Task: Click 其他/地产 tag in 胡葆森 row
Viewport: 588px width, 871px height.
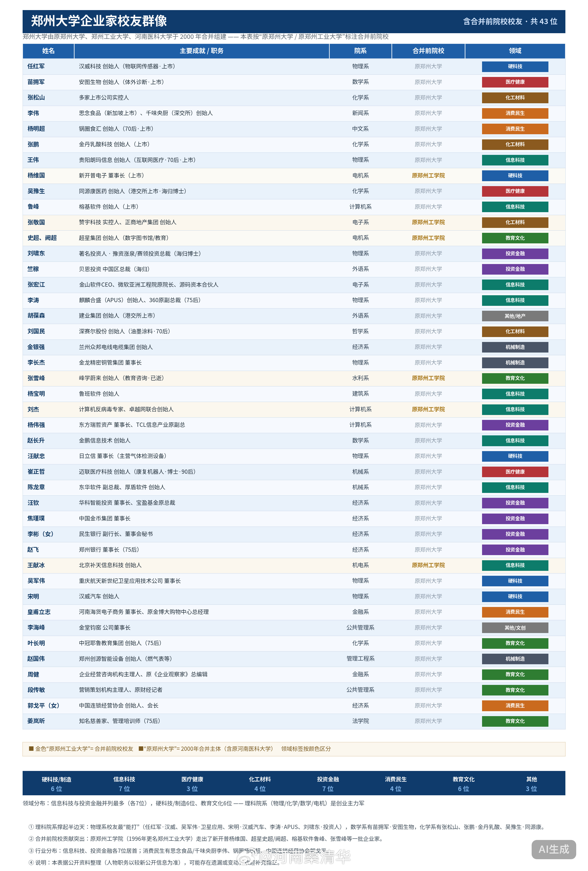Action: pyautogui.click(x=515, y=316)
